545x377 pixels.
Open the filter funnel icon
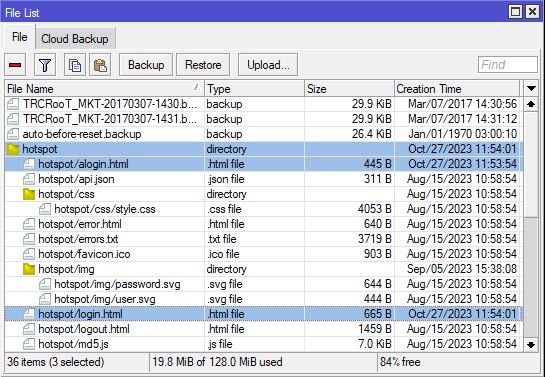click(x=45, y=65)
